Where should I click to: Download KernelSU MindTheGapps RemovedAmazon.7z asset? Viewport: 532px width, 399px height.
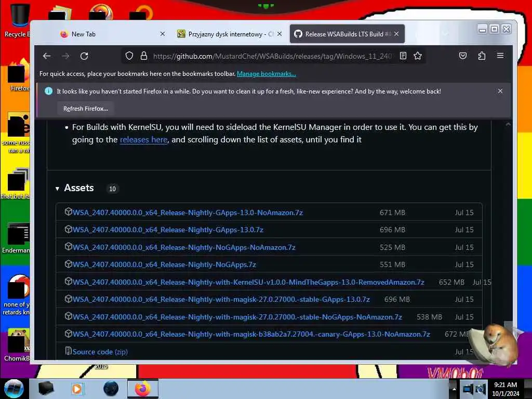[x=248, y=282]
